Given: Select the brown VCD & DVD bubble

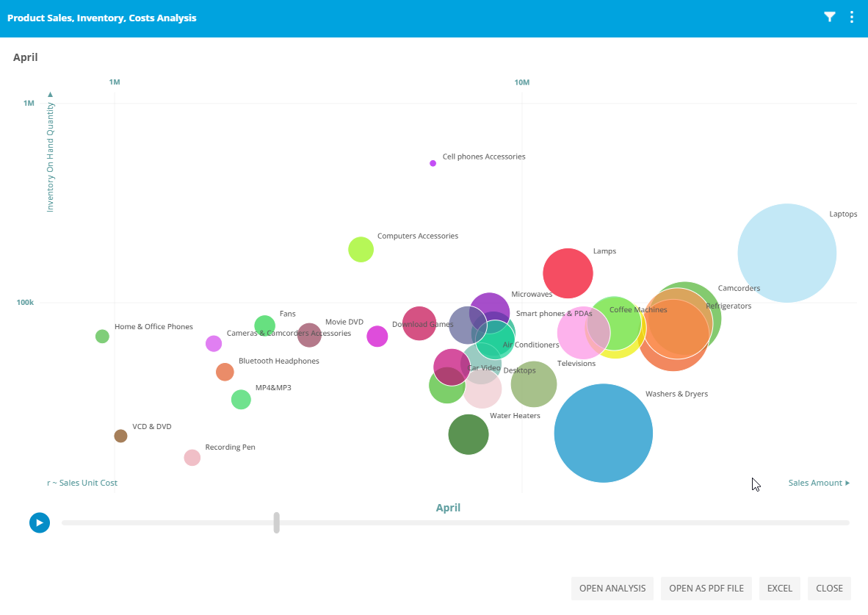Looking at the screenshot, I should [120, 436].
